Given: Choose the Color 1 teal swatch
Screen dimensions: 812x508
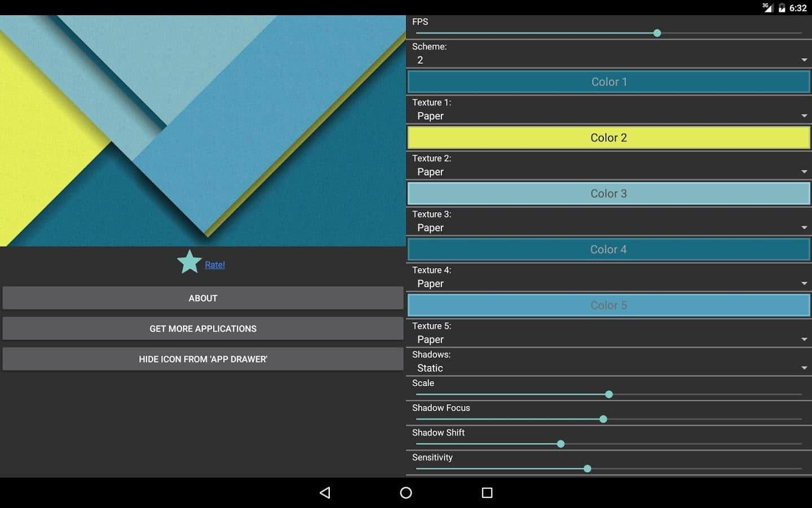Looking at the screenshot, I should pos(609,82).
